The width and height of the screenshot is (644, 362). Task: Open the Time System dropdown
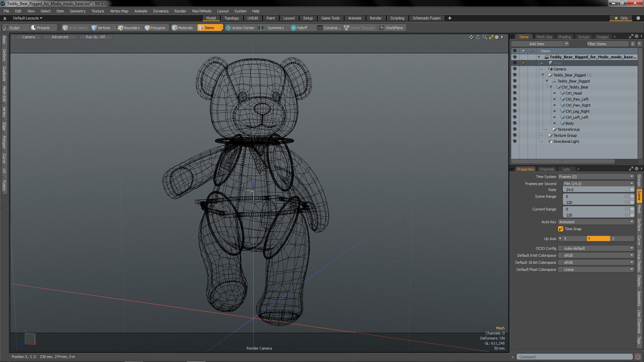coord(596,177)
